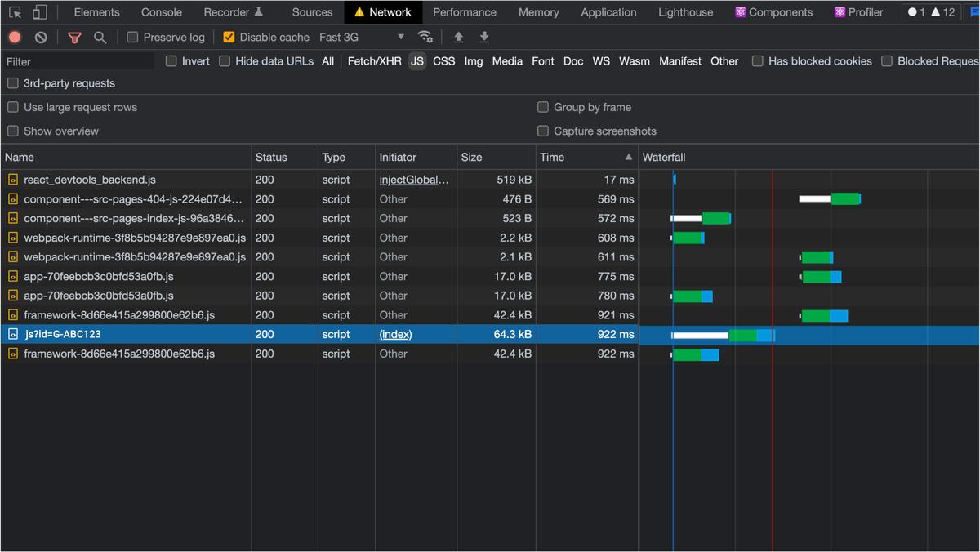Switch to the Performance tab

point(465,12)
